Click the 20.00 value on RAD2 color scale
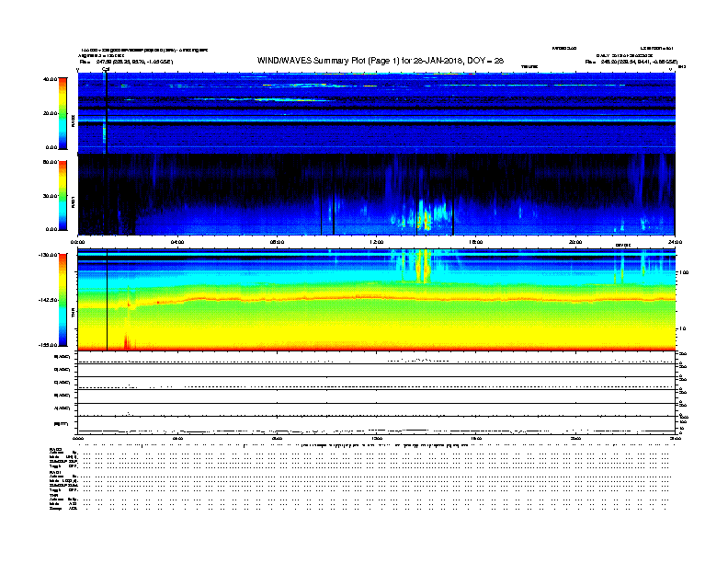Image resolution: width=728 pixels, height=563 pixels. point(50,113)
